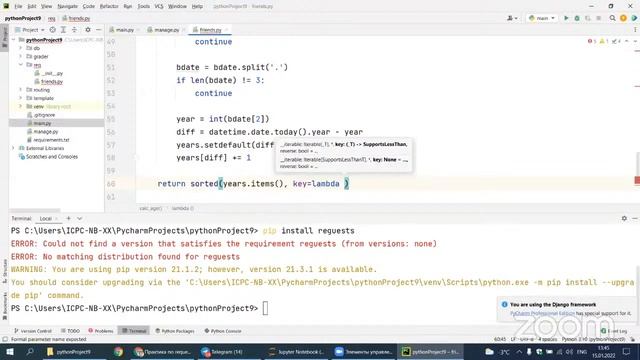Open Version Control tool window
This screenshot has width=640, height=360.
pyautogui.click(x=33, y=331)
